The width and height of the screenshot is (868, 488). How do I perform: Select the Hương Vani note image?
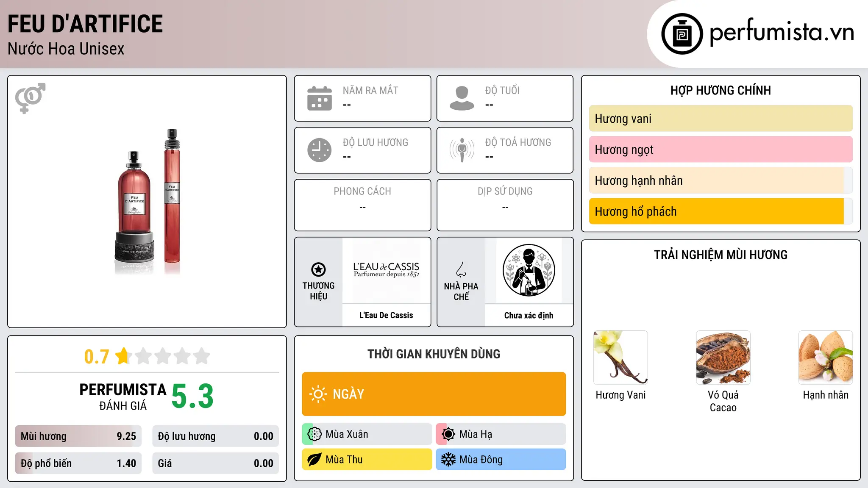[621, 358]
